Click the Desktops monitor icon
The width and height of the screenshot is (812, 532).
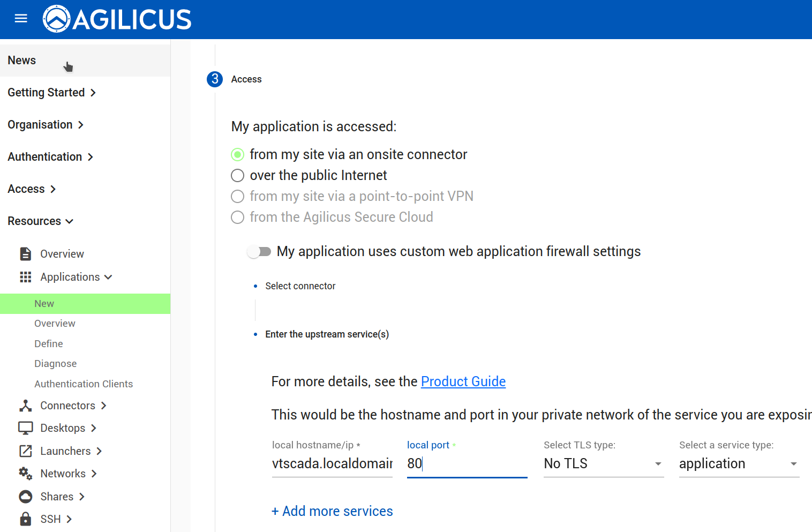(26, 428)
